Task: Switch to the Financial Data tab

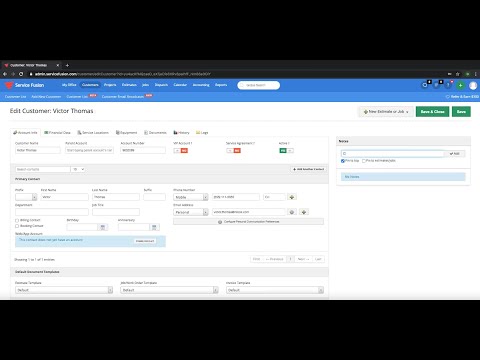Action: click(x=57, y=133)
